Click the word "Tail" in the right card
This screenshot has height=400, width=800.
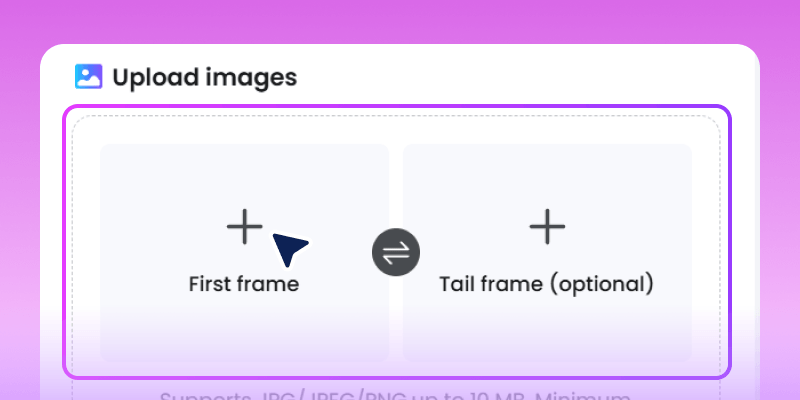[x=459, y=284]
